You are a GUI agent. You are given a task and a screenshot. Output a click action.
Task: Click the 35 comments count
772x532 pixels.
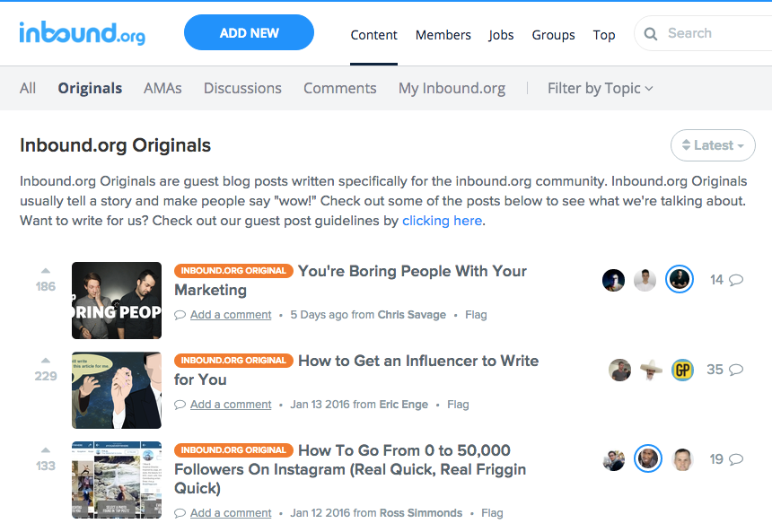pos(715,370)
